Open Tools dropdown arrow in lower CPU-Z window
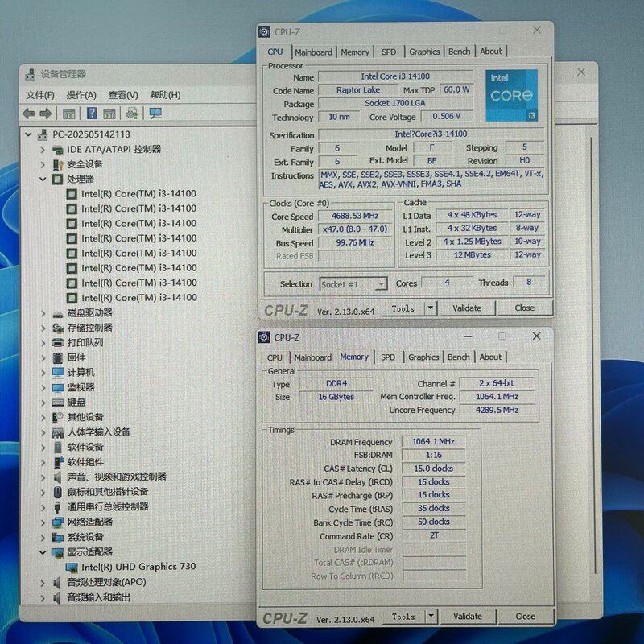Viewport: 644px width, 644px height. coord(431,616)
